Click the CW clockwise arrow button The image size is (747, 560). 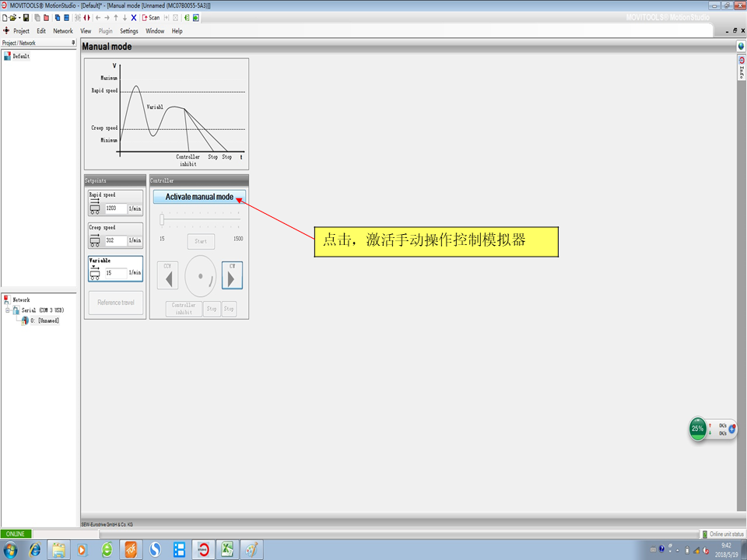[232, 275]
